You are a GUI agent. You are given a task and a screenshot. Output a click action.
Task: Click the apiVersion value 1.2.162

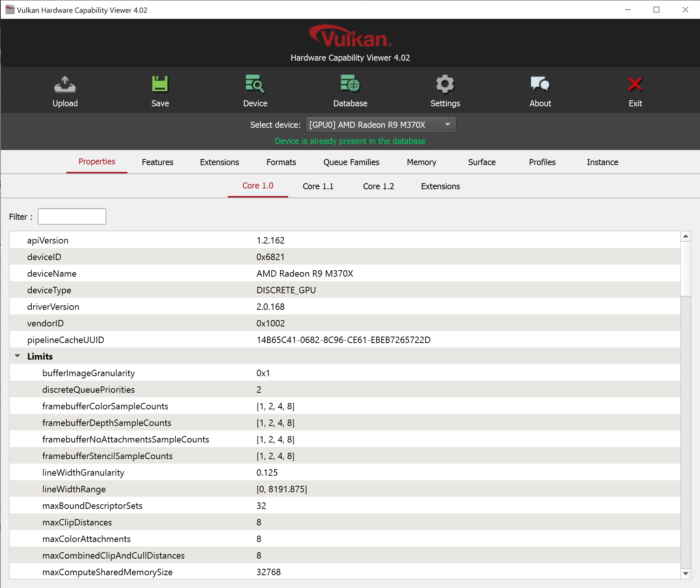[x=270, y=240]
